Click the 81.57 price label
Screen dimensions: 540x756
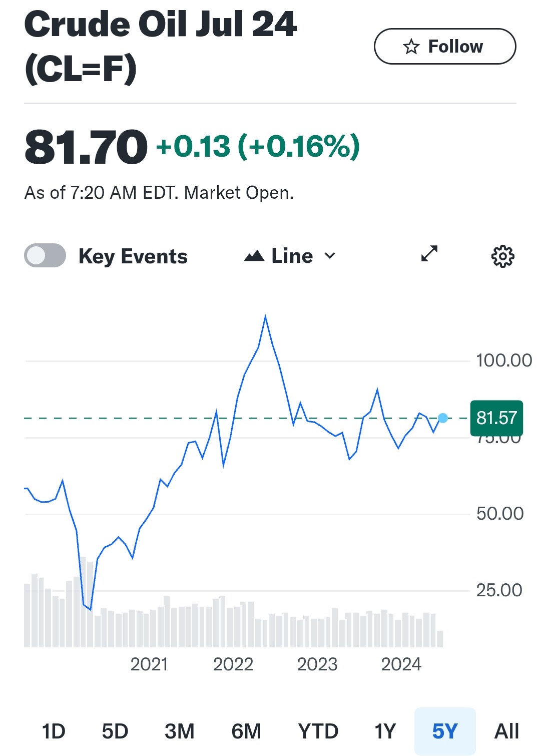(x=496, y=418)
